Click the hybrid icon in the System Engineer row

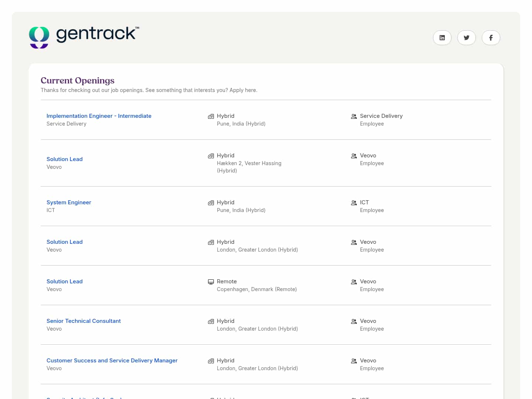tap(211, 203)
